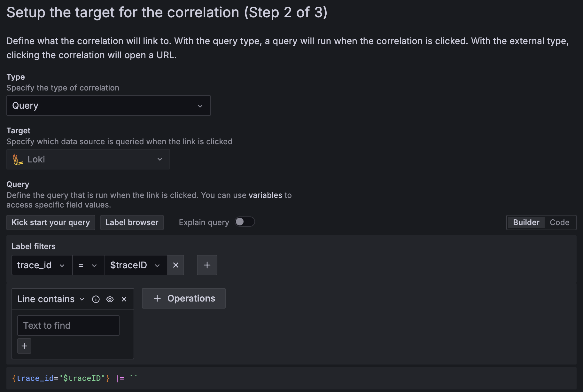Change the equals operator for trace_id
This screenshot has height=392, width=583.
(88, 265)
